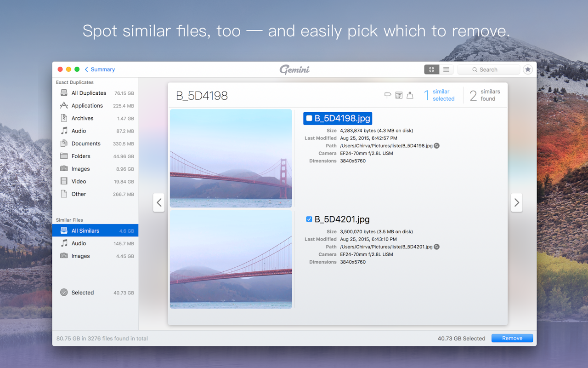Sort similars by path using the signpost icon

pyautogui.click(x=387, y=95)
